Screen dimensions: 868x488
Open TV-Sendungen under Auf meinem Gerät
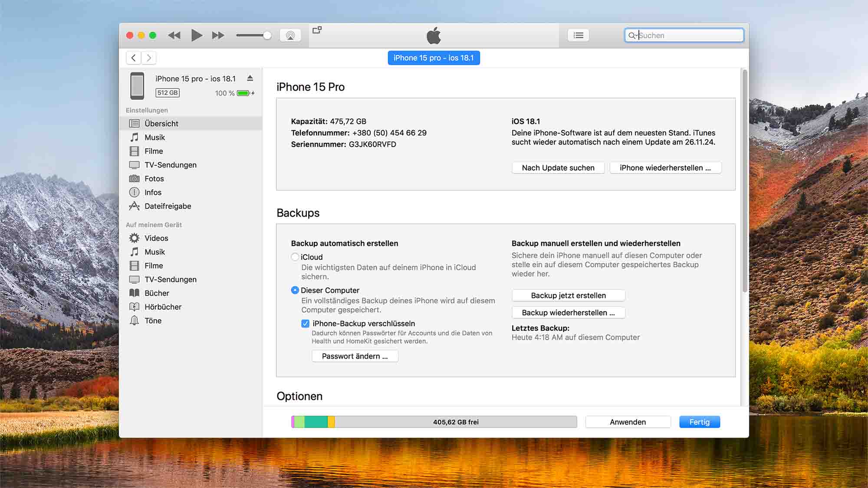(191, 279)
